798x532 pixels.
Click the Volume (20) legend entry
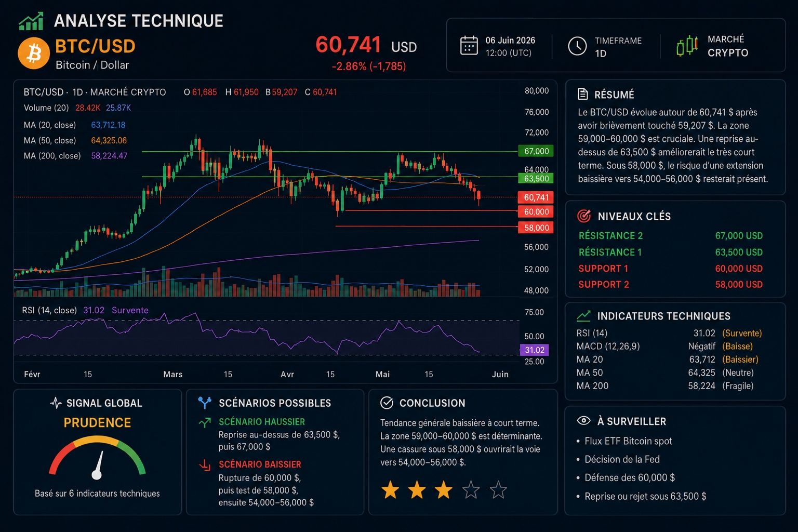pyautogui.click(x=77, y=108)
